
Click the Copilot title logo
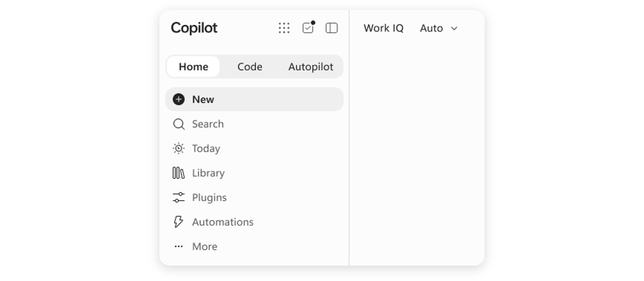coord(194,28)
